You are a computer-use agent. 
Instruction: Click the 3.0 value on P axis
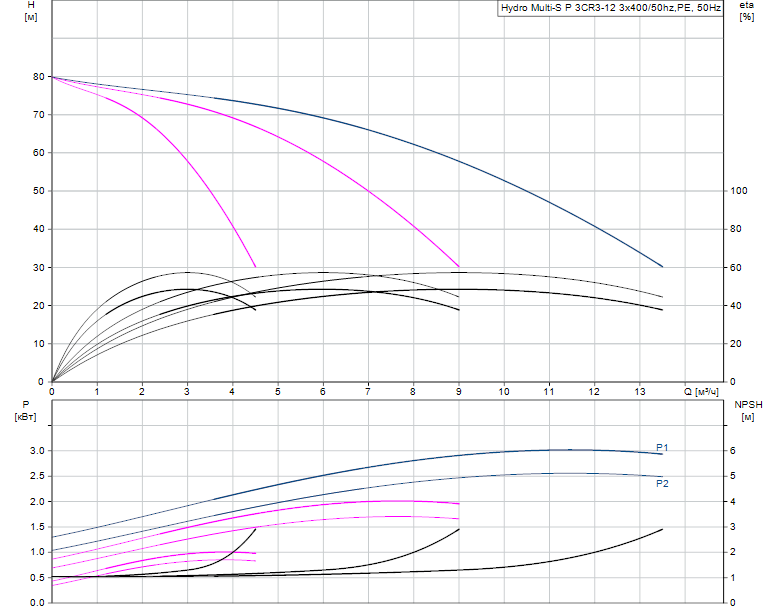pyautogui.click(x=38, y=451)
